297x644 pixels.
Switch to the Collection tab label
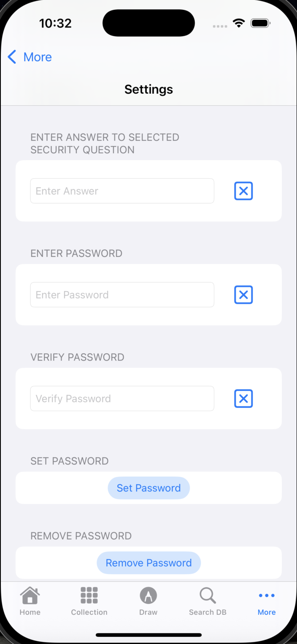[x=89, y=612]
